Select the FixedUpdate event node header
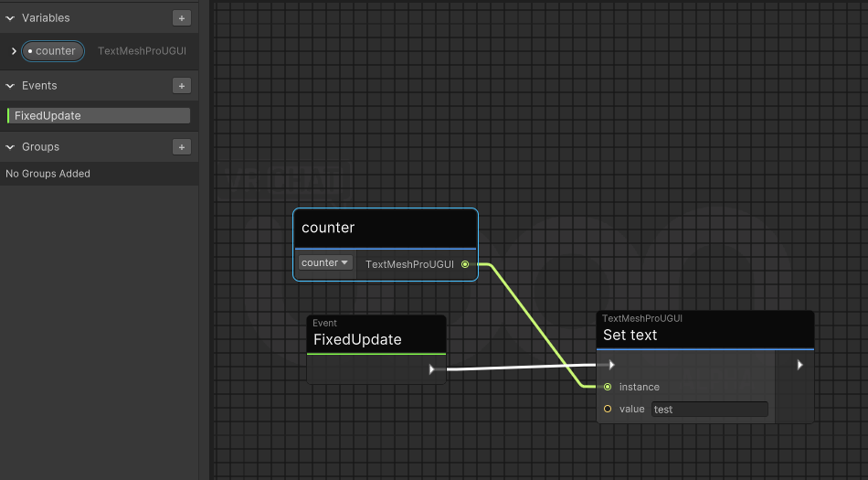 tap(376, 335)
